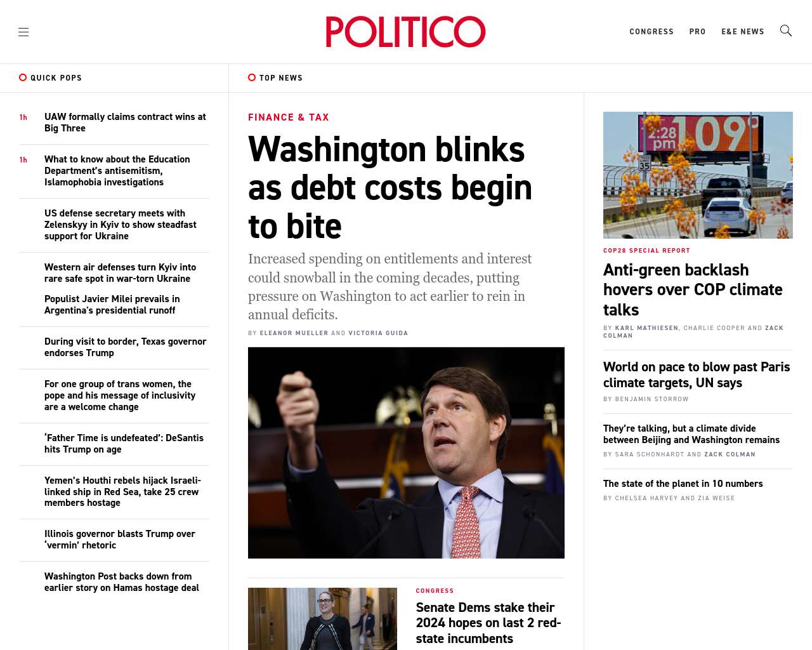Click the POLITICO logo
This screenshot has height=650, width=812.
pos(406,32)
